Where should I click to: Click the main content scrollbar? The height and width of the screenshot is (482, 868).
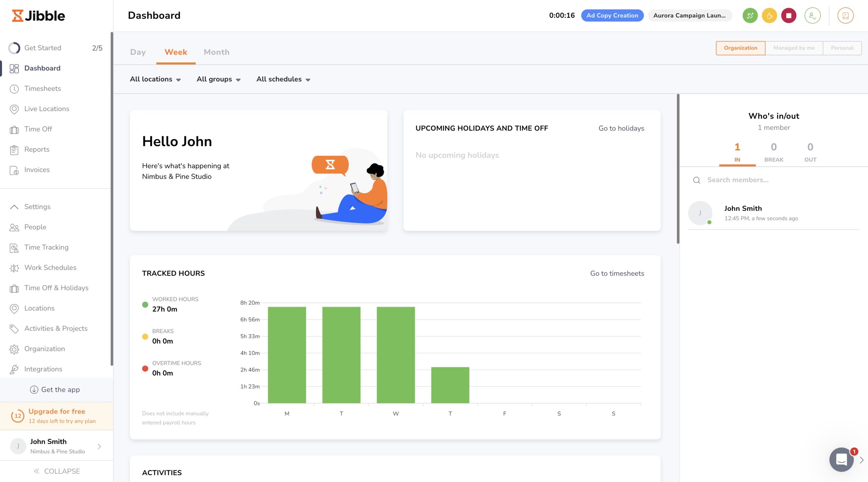(x=678, y=169)
